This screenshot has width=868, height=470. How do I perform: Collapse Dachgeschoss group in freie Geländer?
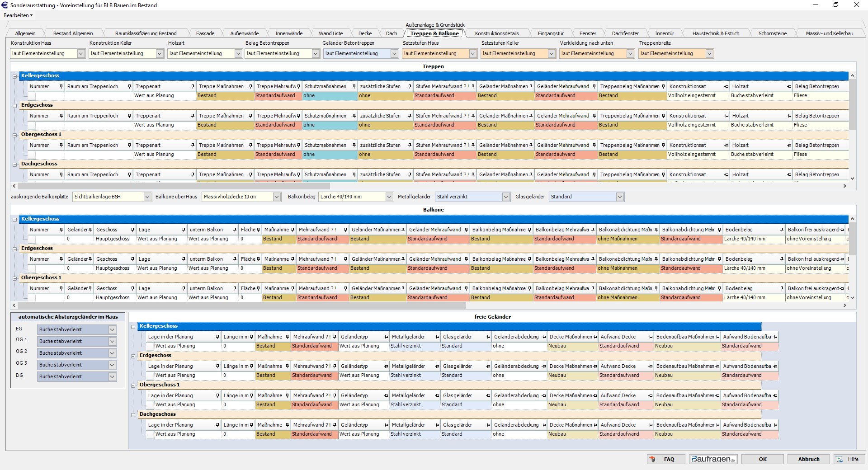133,415
